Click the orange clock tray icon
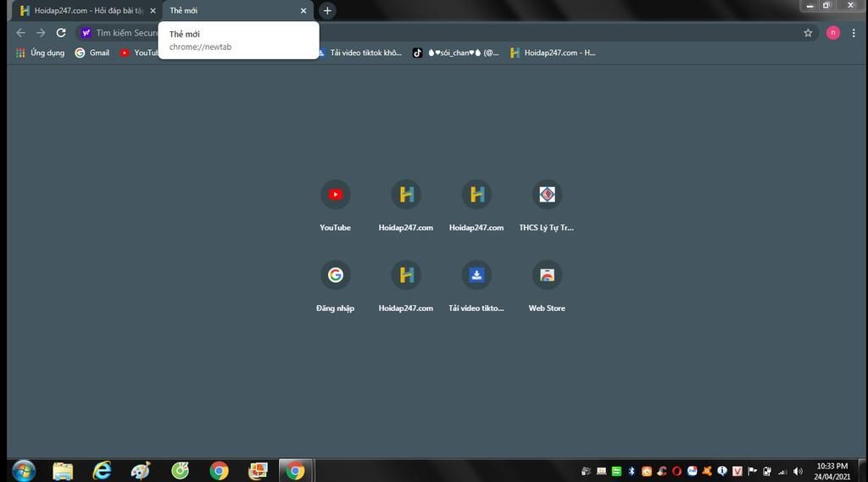Image resolution: width=868 pixels, height=482 pixels. click(x=647, y=472)
